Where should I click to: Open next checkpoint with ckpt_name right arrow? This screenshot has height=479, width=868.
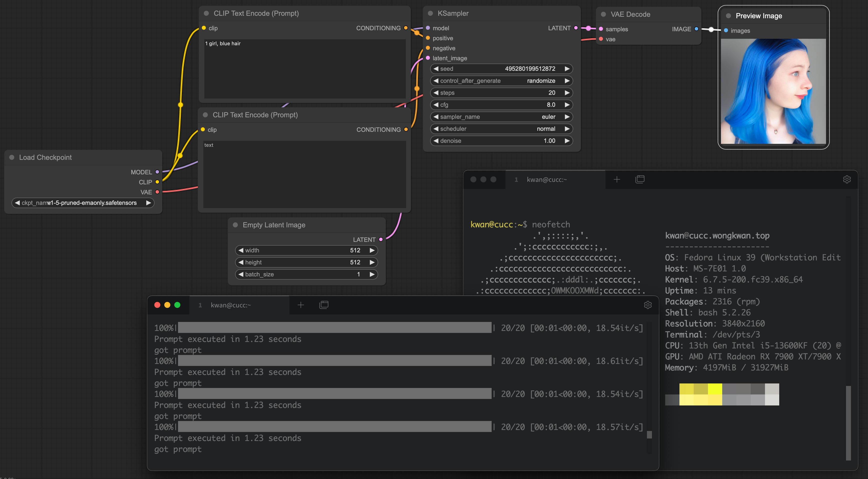(149, 203)
